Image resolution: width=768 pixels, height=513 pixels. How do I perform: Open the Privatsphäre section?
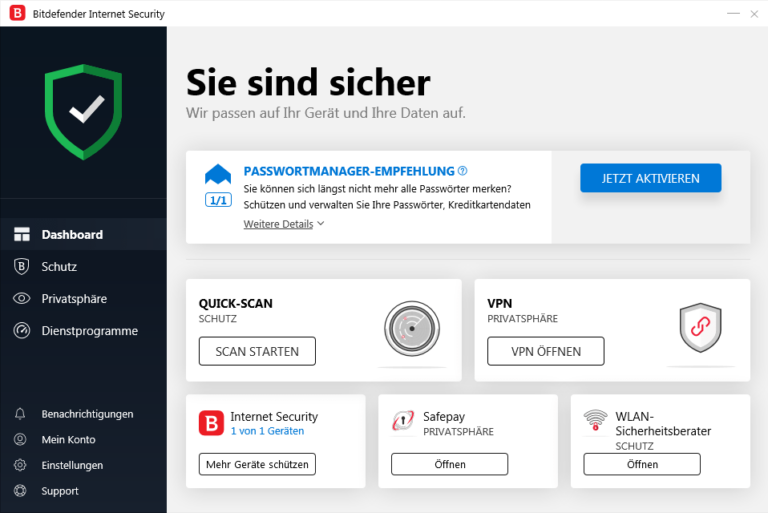[83, 298]
